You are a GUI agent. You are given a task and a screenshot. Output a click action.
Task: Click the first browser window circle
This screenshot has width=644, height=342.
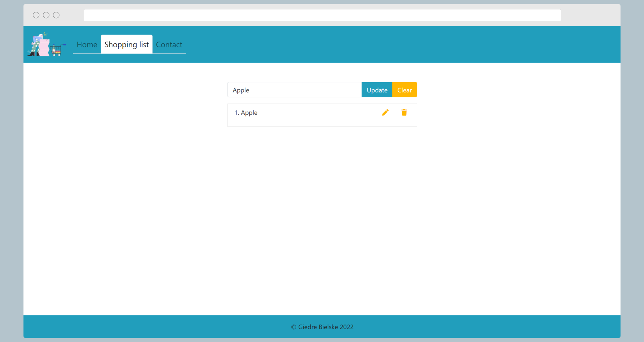(x=36, y=15)
